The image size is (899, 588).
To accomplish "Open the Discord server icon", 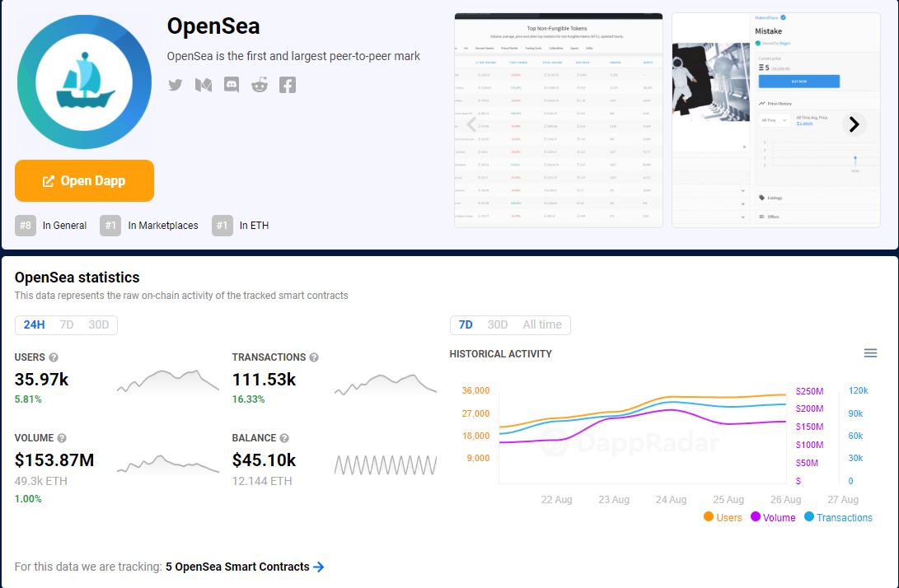I will [x=232, y=85].
